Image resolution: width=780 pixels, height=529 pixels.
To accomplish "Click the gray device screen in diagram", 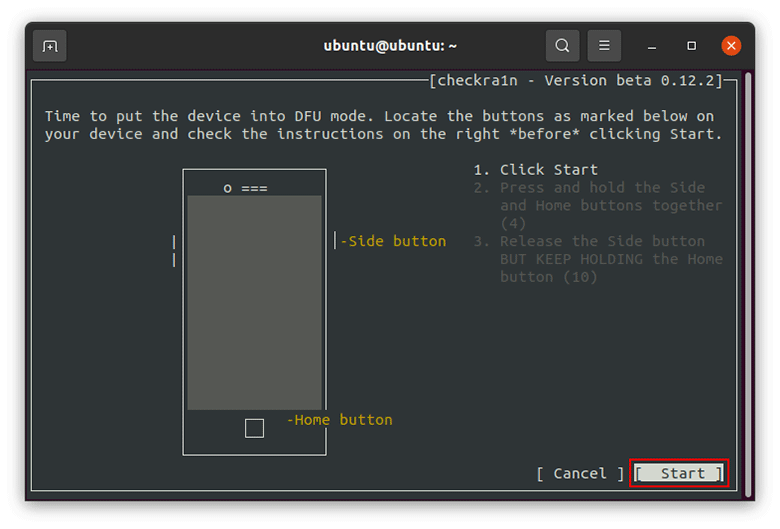I will pos(254,303).
